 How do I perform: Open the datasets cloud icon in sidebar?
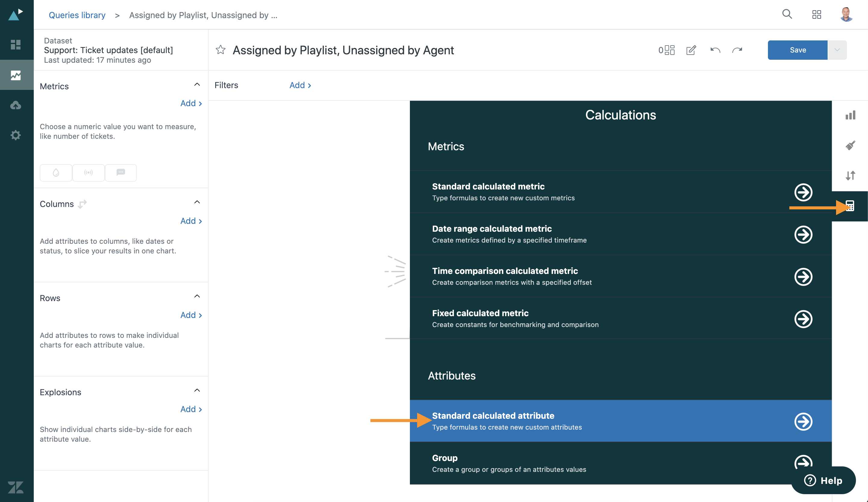click(x=16, y=105)
